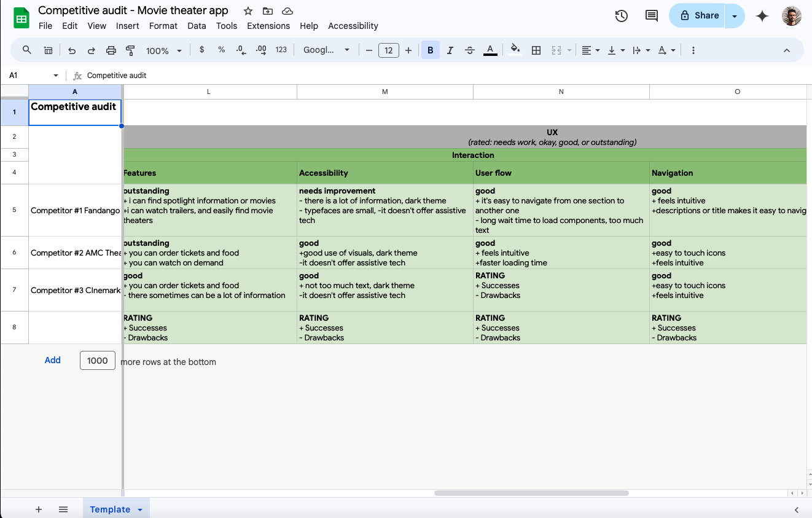Click the move to folder icon
The image size is (812, 518).
click(268, 11)
